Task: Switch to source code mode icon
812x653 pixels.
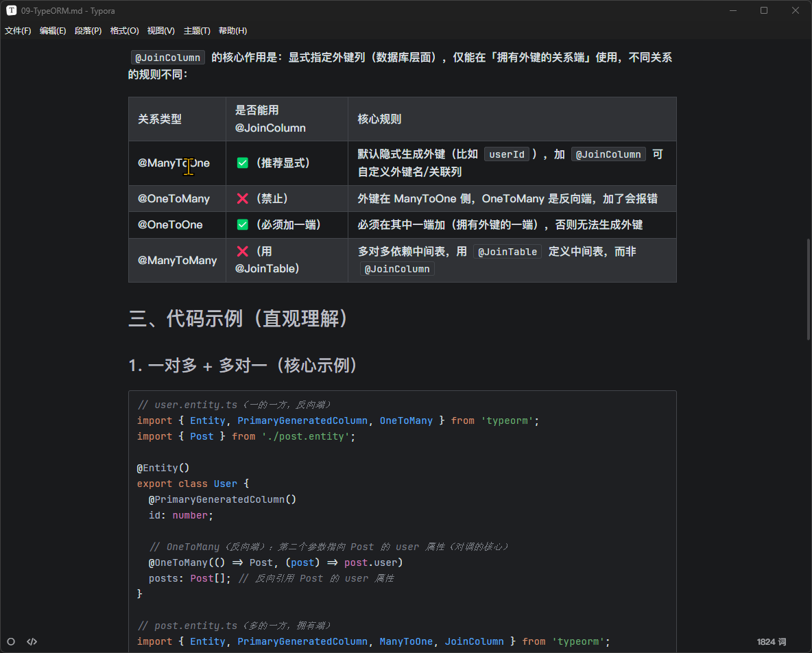Action: point(32,641)
